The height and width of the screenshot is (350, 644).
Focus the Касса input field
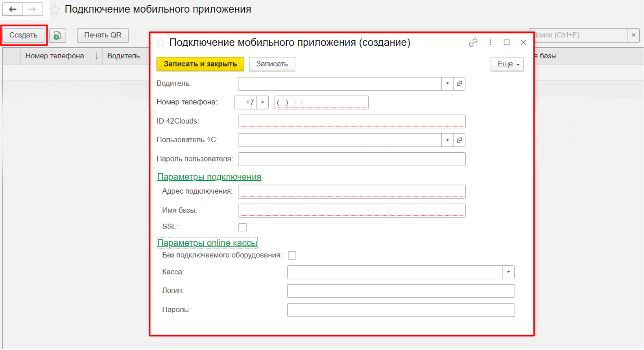pos(395,272)
